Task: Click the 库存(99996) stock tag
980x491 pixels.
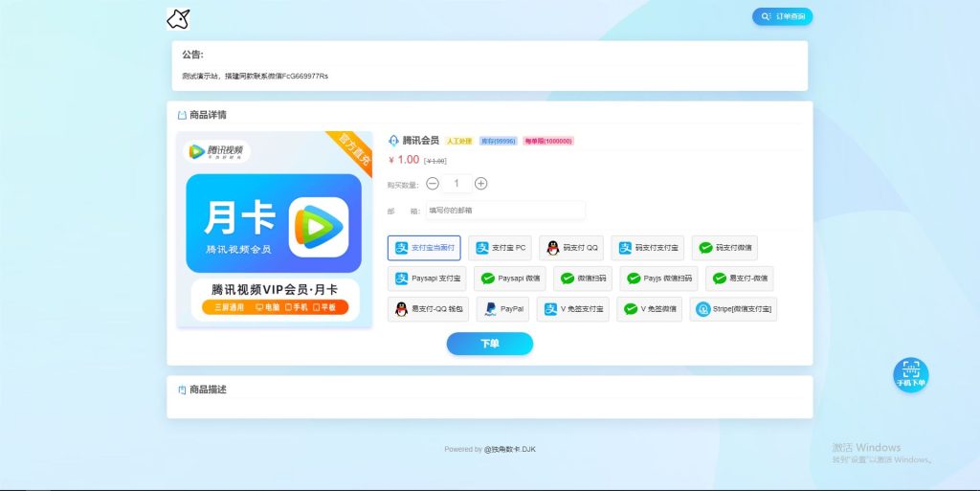Action: click(498, 142)
